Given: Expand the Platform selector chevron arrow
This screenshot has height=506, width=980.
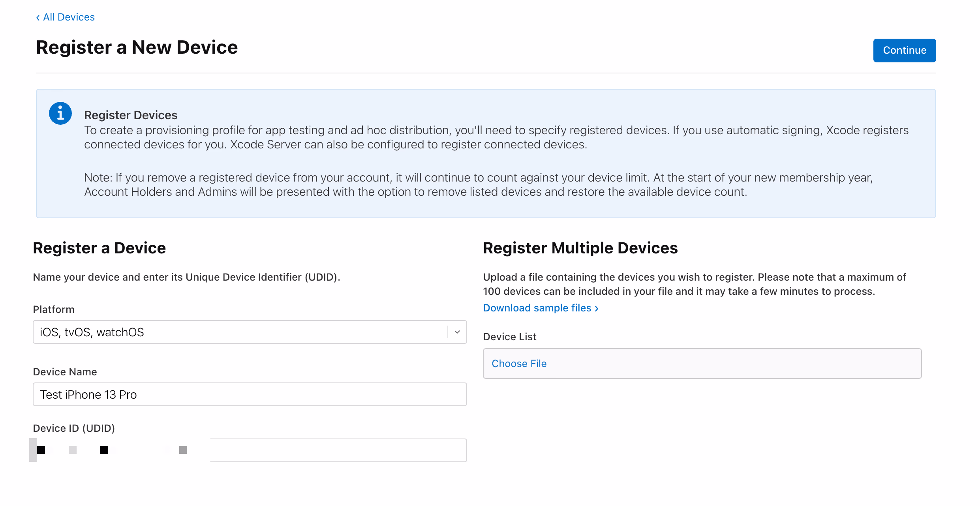Looking at the screenshot, I should 457,332.
